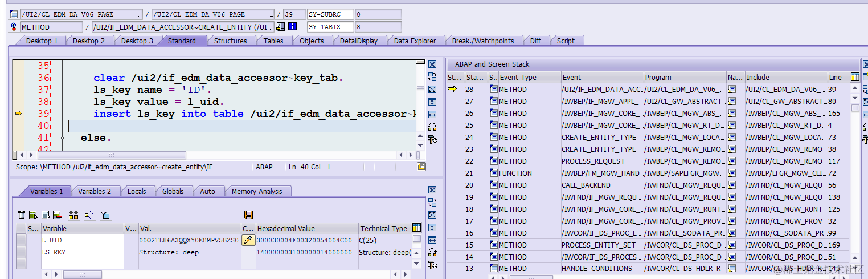
Task: Click include navigation icon for stack row 28
Action: 732,89
